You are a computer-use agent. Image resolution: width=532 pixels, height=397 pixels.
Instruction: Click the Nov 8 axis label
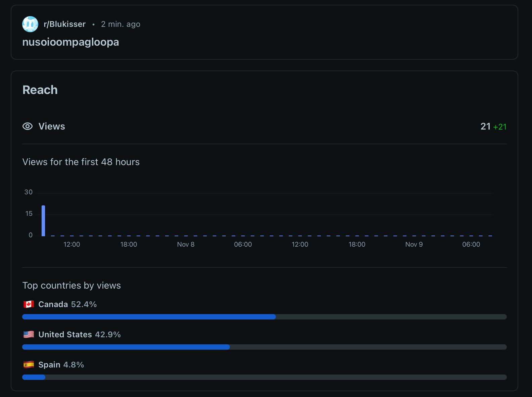point(186,244)
